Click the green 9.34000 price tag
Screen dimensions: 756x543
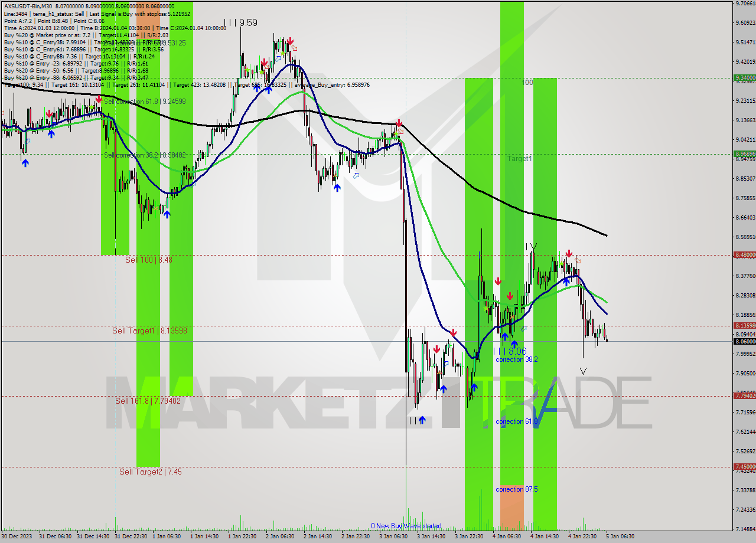(744, 77)
